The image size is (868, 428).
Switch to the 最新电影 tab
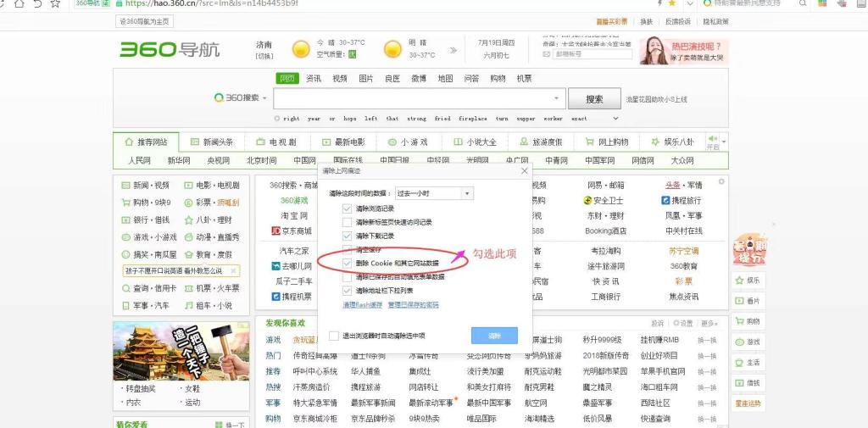pos(344,142)
